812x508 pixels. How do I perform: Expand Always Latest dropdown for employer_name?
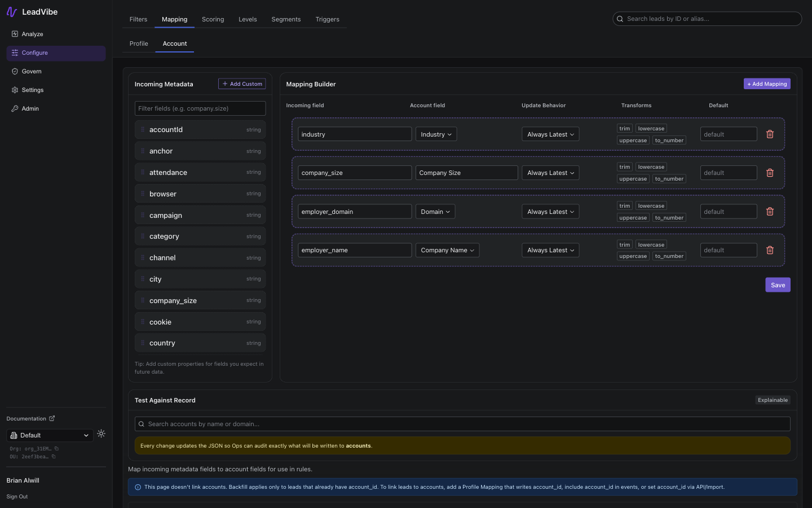(550, 250)
